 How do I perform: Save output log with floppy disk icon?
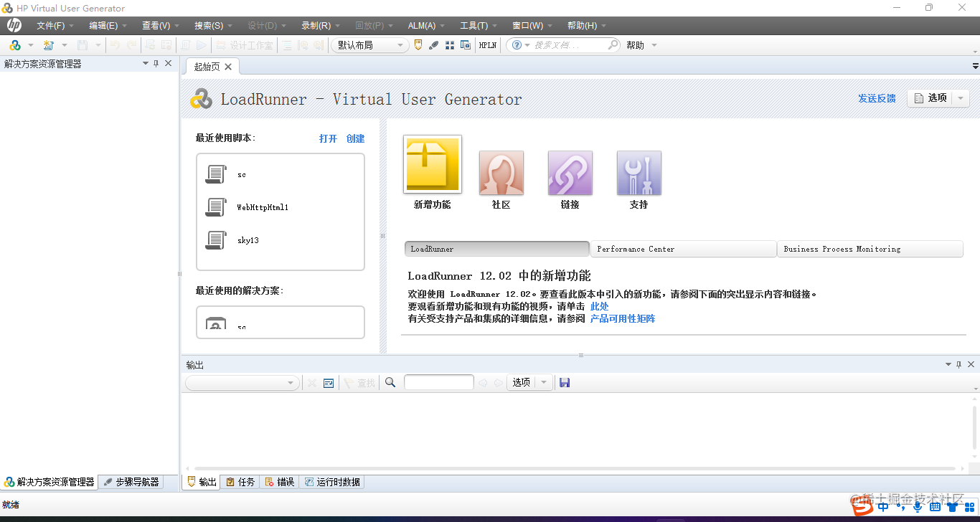[x=565, y=382]
